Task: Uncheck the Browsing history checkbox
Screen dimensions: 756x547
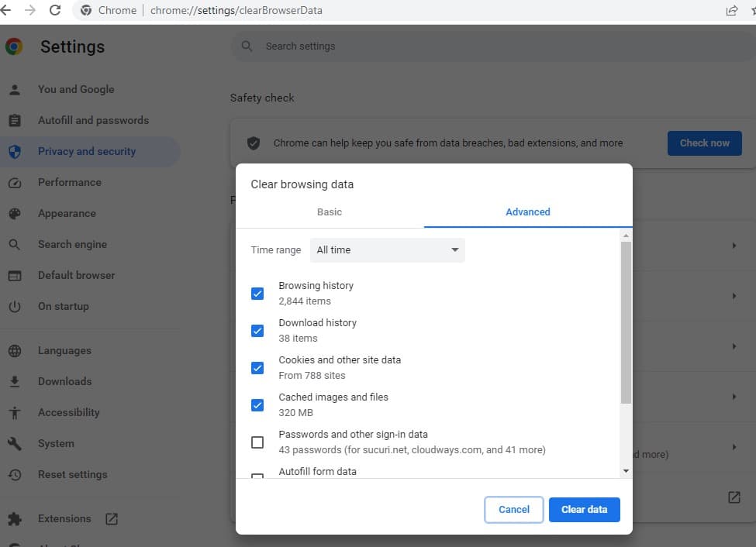Action: 257,294
